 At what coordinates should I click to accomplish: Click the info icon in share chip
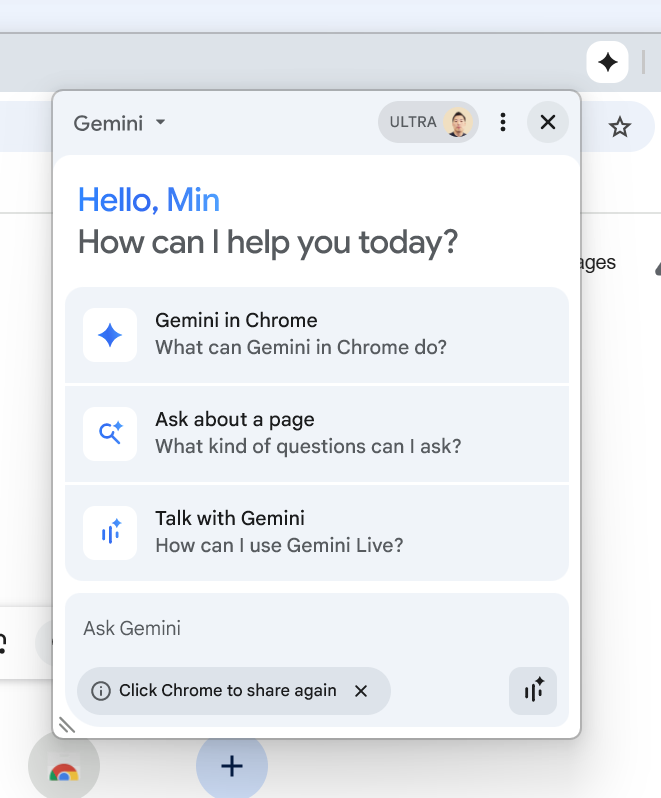click(101, 691)
